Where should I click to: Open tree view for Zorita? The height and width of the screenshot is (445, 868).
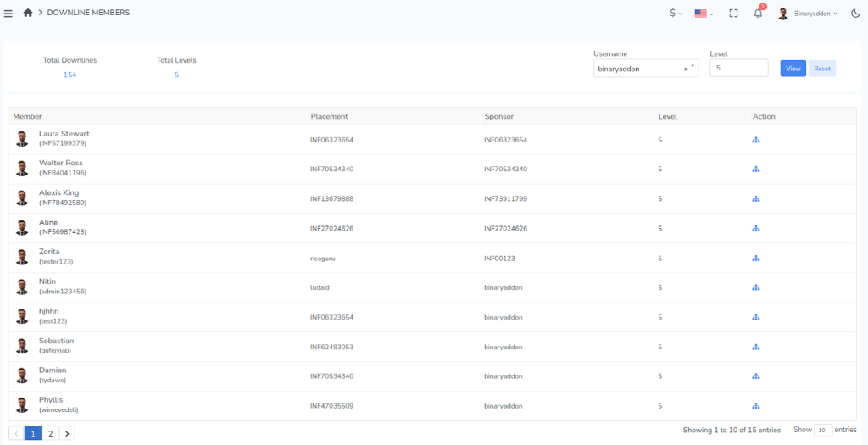(x=755, y=258)
